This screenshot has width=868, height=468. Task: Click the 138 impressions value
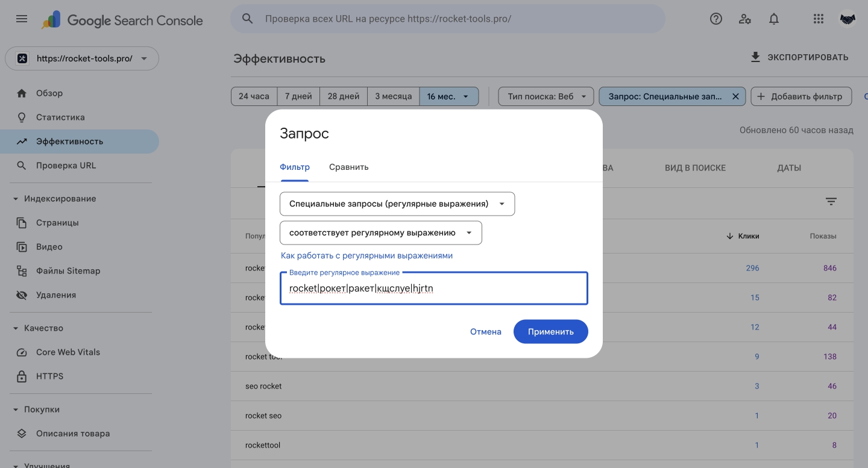point(830,357)
